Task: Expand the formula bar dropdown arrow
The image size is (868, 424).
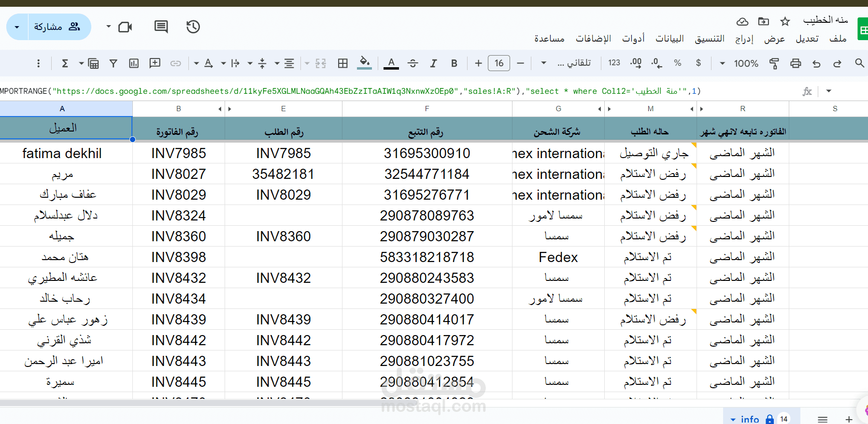Action: (x=829, y=91)
